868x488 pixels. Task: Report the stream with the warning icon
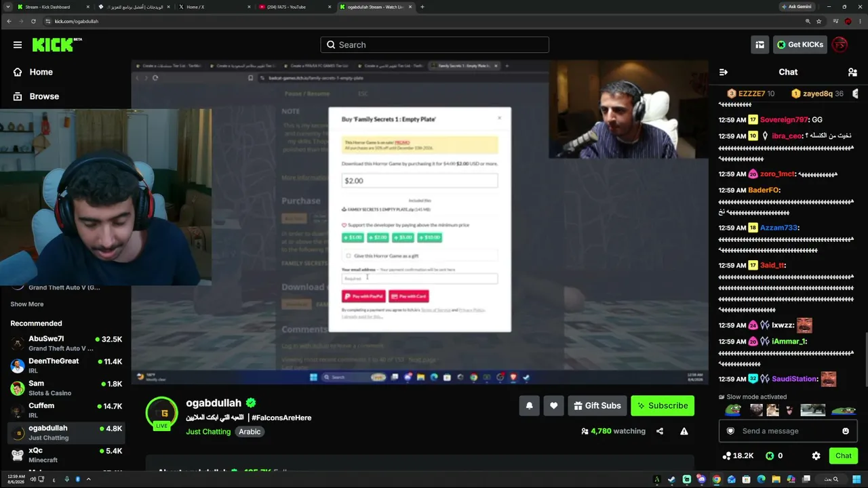[x=684, y=431]
